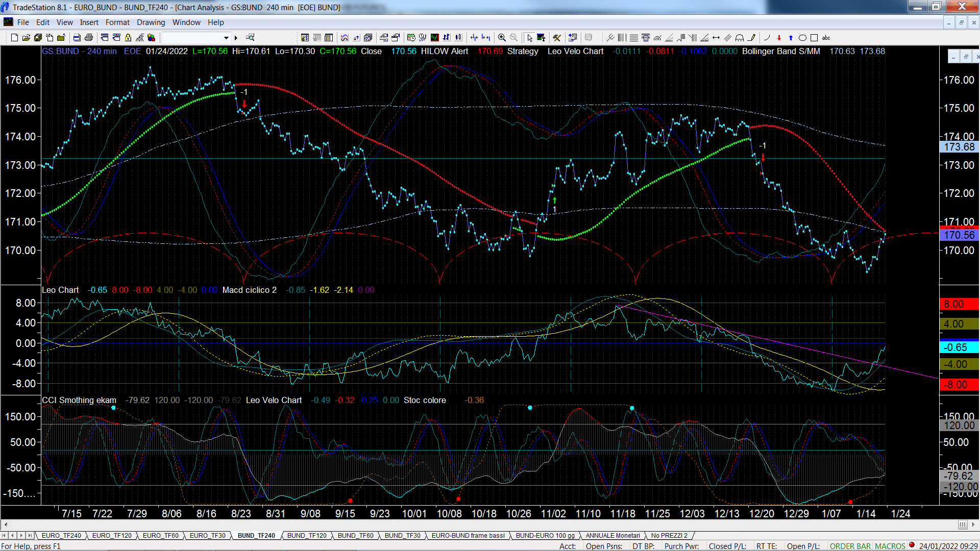
Task: Click the chart text T tool icon
Action: point(541,38)
